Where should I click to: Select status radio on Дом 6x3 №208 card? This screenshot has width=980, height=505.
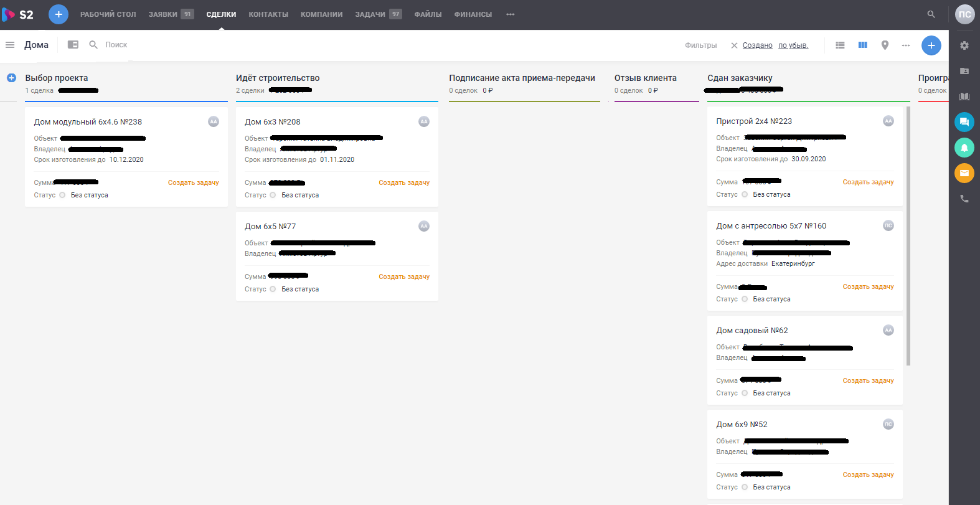(273, 196)
